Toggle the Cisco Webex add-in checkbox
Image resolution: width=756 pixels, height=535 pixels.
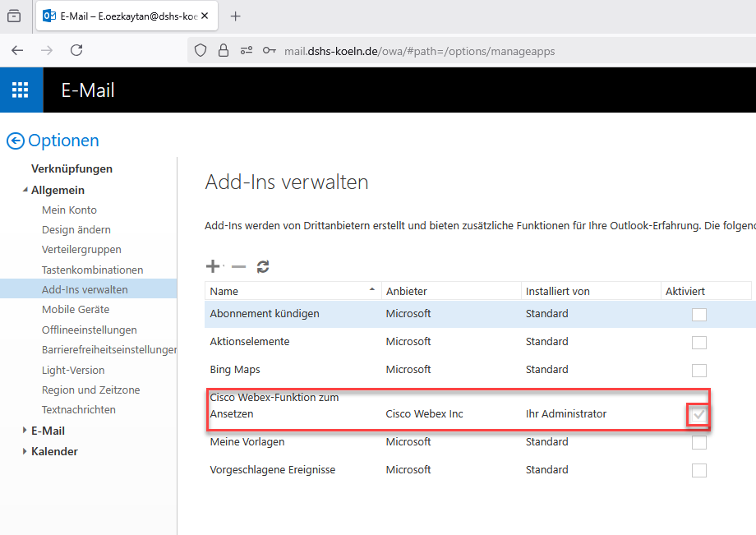[699, 414]
